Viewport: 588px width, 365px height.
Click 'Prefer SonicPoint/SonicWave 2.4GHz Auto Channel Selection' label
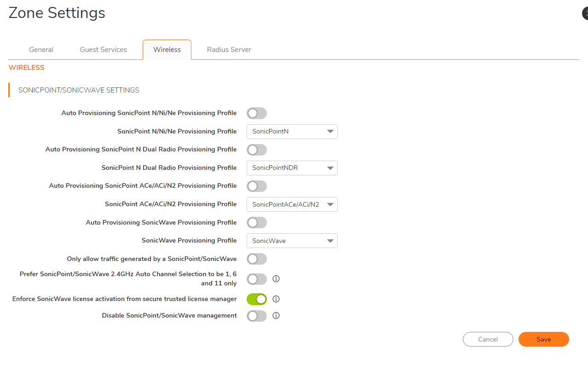128,278
